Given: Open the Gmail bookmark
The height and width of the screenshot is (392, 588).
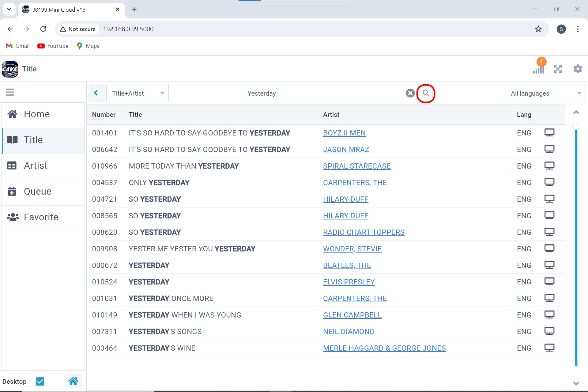Looking at the screenshot, I should pyautogui.click(x=18, y=46).
